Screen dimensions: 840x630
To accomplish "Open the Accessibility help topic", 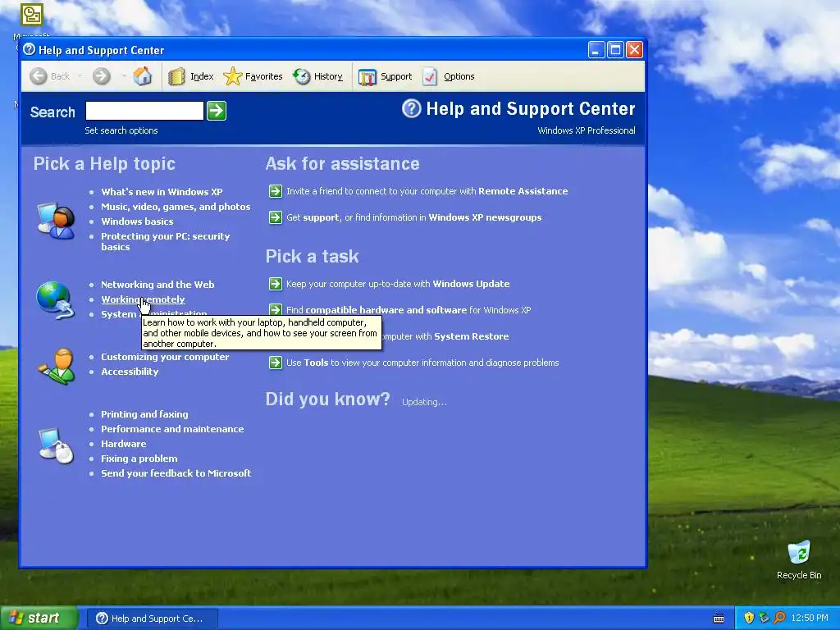I will pos(130,372).
